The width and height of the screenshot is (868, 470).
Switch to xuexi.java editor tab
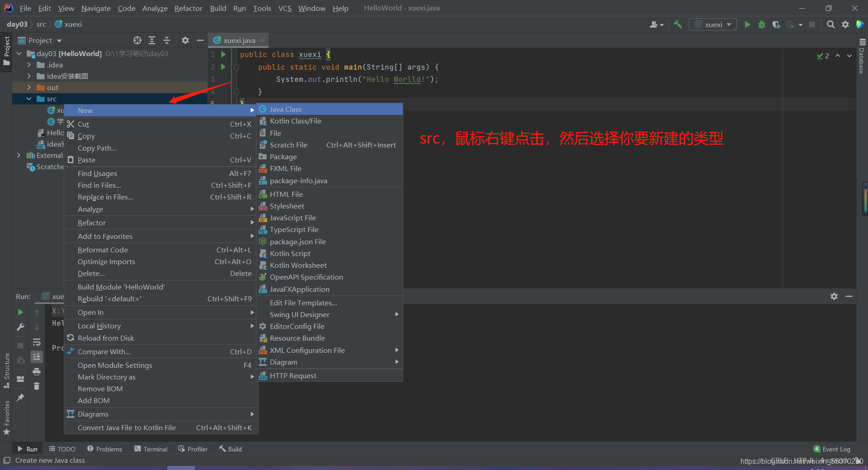pyautogui.click(x=239, y=40)
